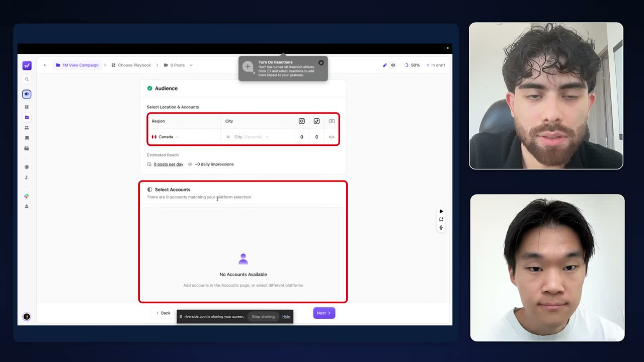Click the In draft status label

coord(436,65)
